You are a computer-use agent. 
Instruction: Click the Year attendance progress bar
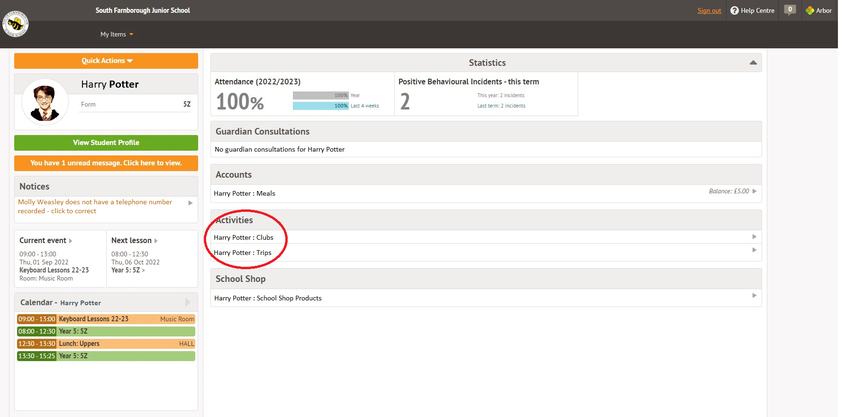[x=320, y=95]
